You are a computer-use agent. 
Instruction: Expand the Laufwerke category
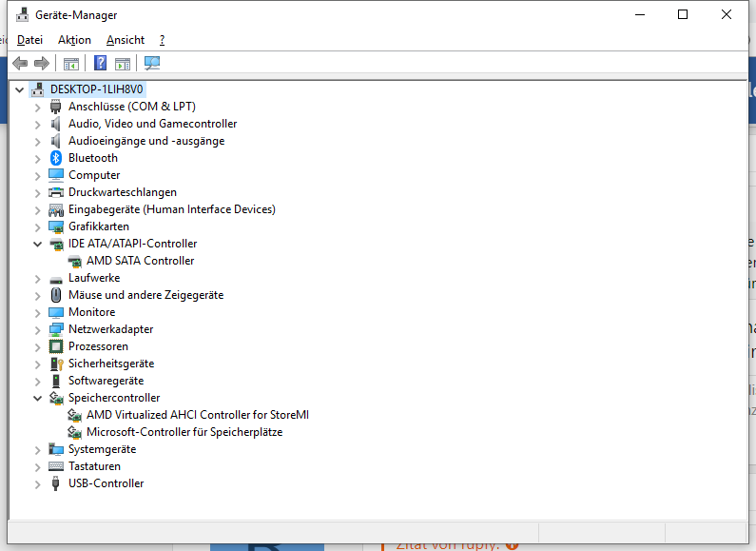point(38,279)
